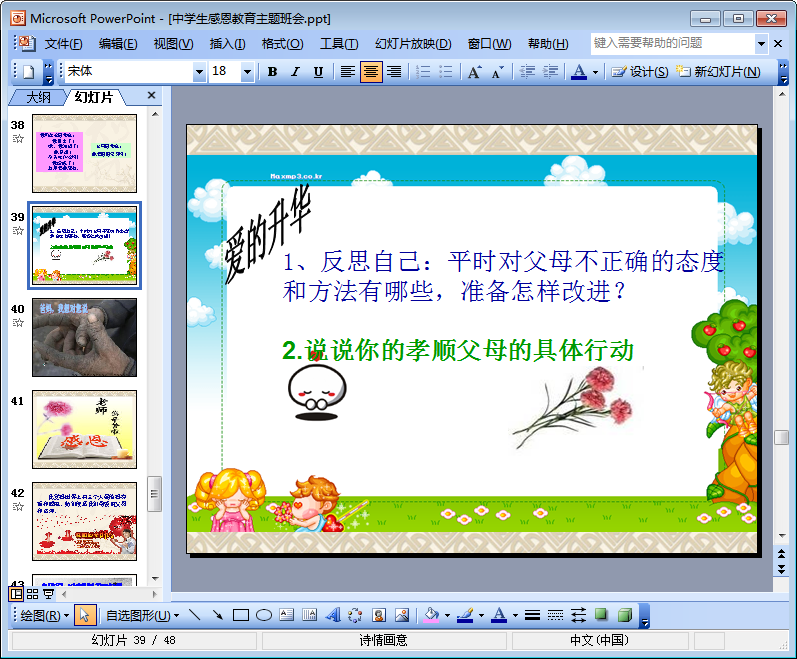Open the font size dropdown
The height and width of the screenshot is (659, 797).
click(247, 72)
